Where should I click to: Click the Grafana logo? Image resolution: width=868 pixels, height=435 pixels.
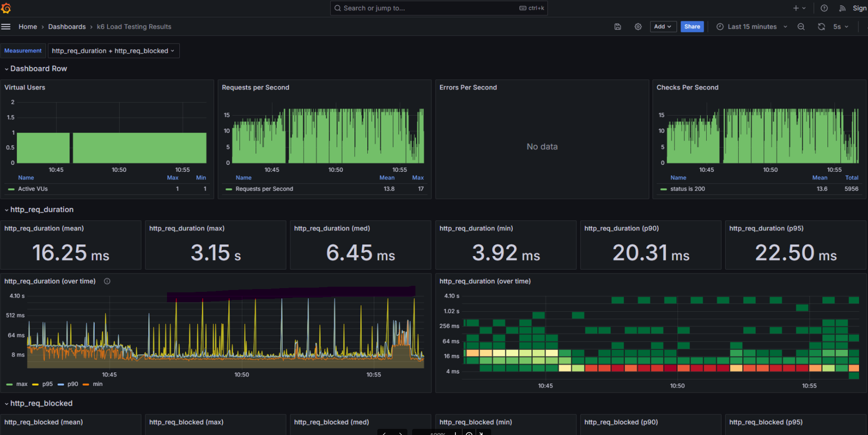[6, 8]
